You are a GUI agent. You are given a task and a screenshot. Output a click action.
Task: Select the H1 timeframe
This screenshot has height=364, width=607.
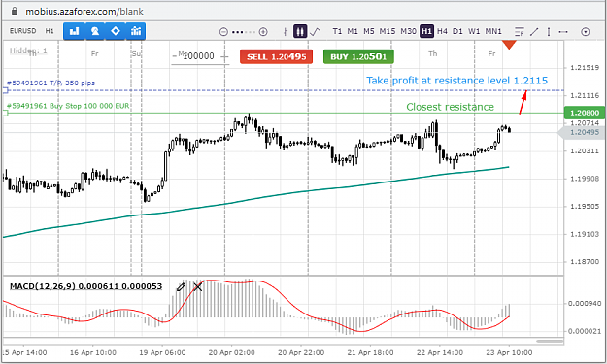[426, 31]
